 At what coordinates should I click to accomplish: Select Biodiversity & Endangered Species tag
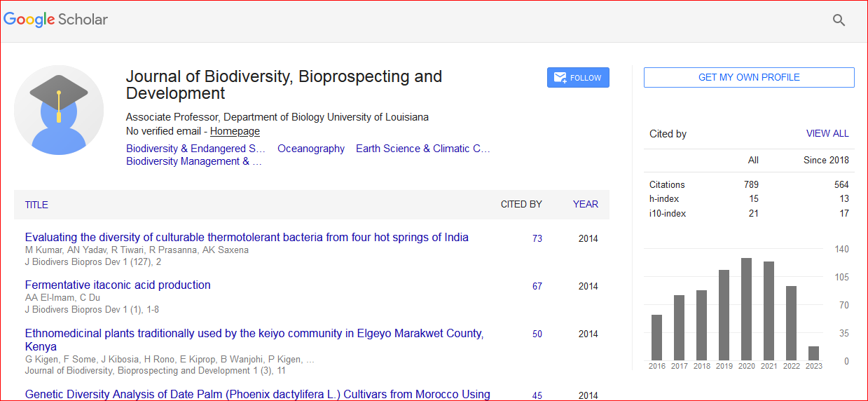(x=195, y=149)
